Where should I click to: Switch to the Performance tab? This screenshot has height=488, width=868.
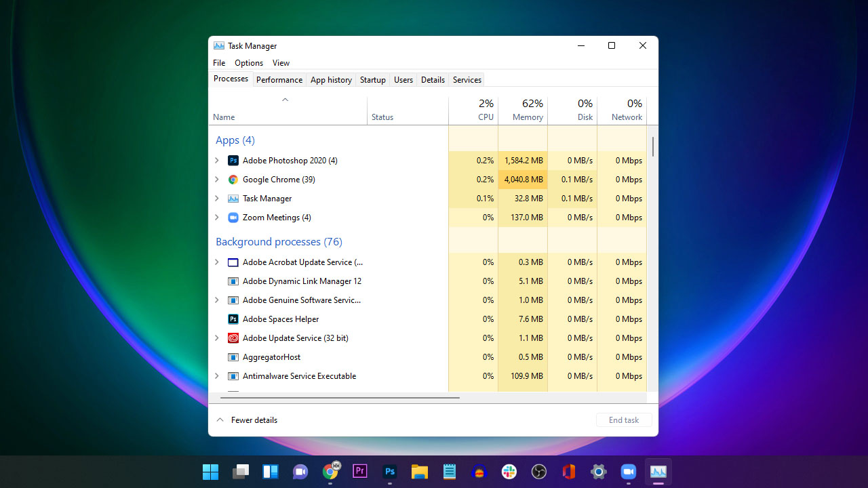279,79
